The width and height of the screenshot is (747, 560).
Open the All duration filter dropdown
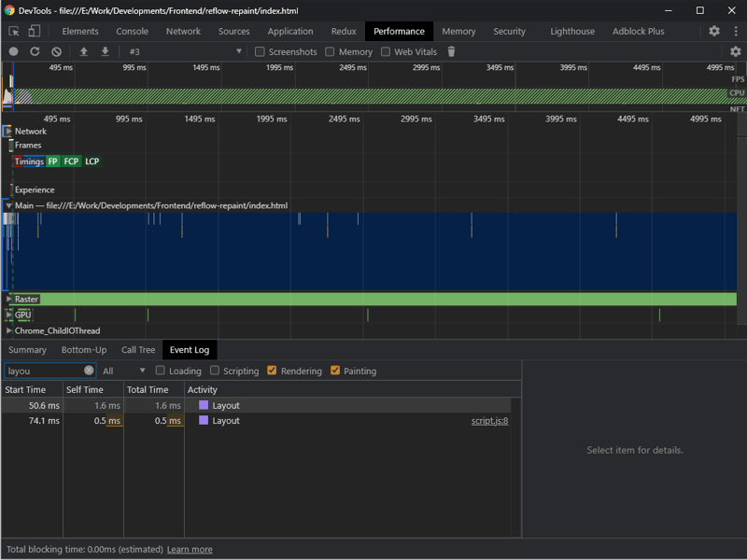click(x=124, y=371)
